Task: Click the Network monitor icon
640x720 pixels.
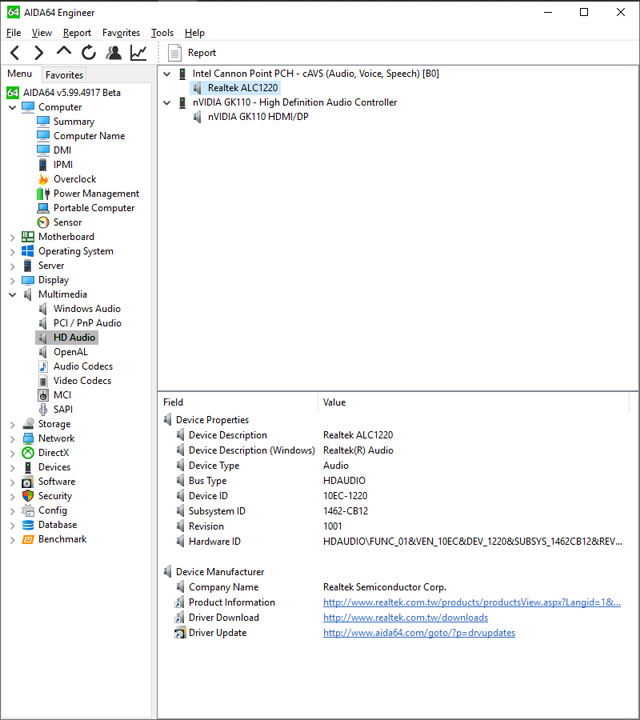Action: coord(28,439)
